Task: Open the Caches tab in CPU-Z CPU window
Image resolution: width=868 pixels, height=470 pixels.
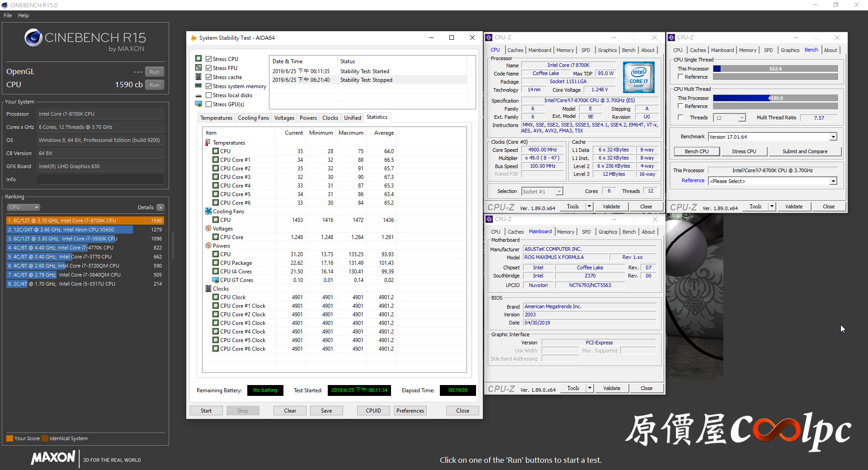Action: pyautogui.click(x=515, y=50)
